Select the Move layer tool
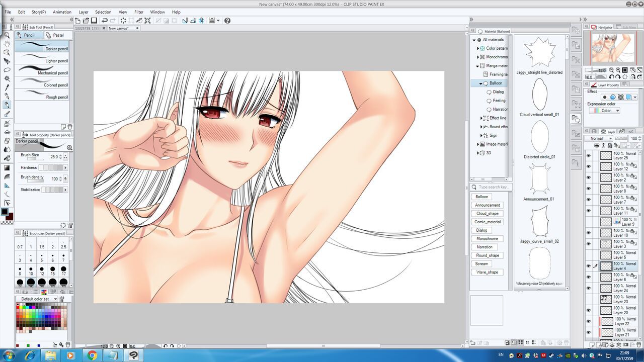644x362 pixels. click(7, 61)
